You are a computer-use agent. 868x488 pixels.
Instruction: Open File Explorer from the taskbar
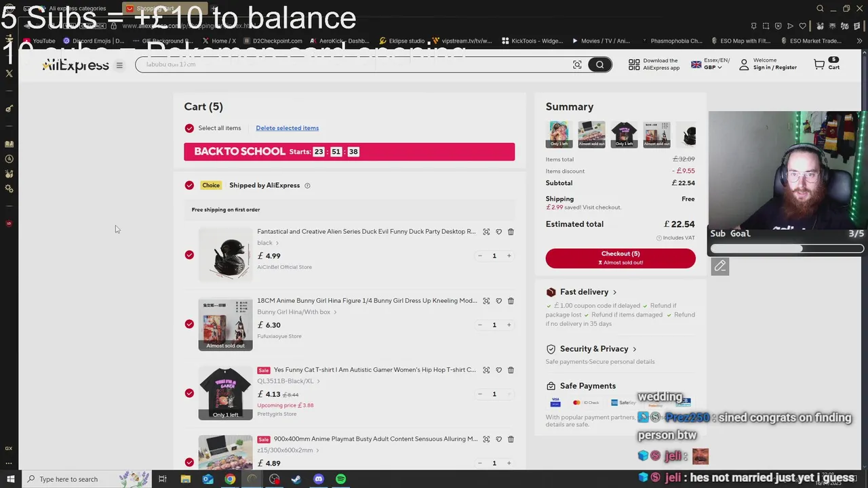[185, 479]
